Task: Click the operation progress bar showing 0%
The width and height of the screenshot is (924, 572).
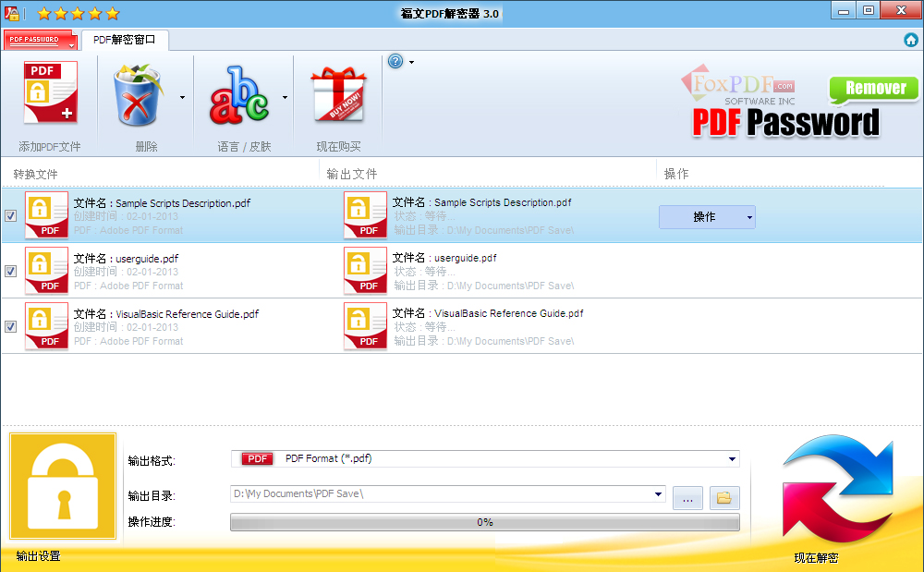Action: (x=485, y=522)
